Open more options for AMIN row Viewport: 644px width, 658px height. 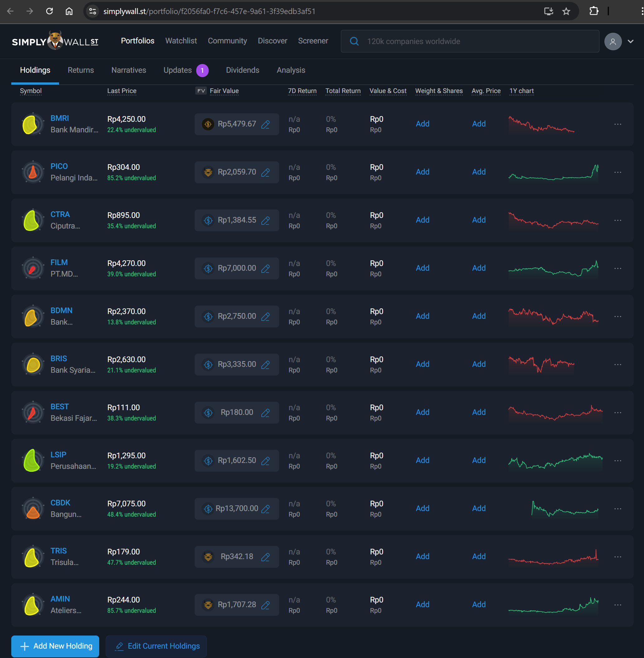617,605
